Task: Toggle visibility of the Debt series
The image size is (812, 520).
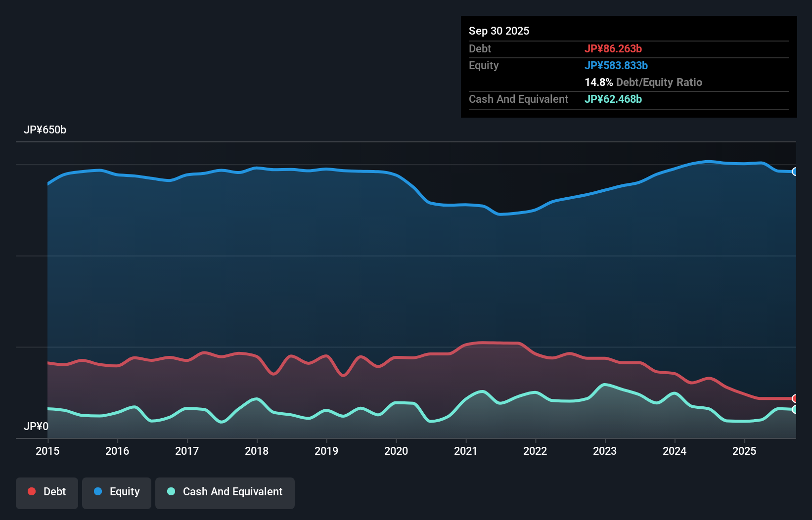Action: 46,492
